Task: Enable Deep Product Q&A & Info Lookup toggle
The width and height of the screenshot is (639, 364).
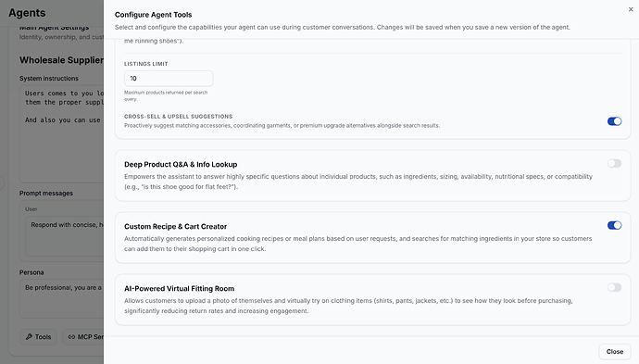Action: click(614, 163)
